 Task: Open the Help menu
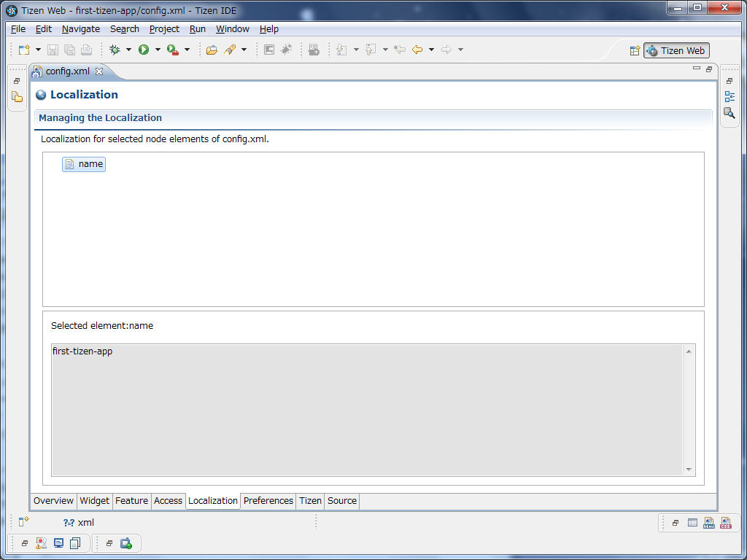pyautogui.click(x=268, y=29)
